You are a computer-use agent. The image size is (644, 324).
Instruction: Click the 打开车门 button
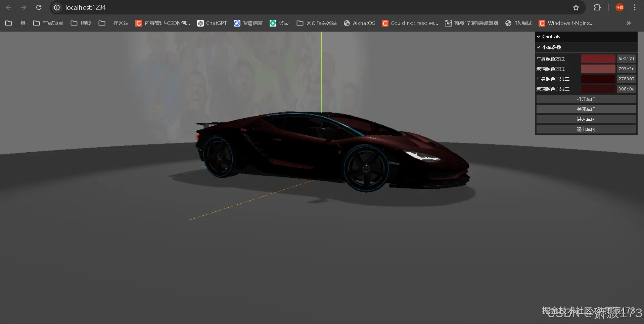[x=586, y=99]
